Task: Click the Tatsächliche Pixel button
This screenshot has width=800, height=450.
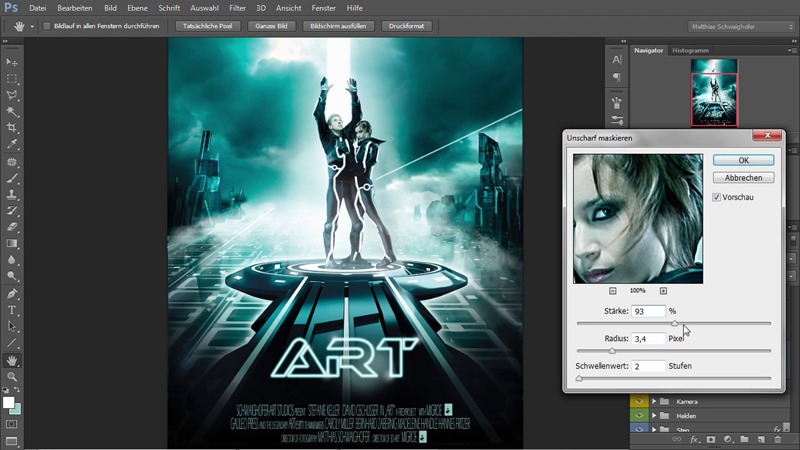Action: tap(208, 26)
